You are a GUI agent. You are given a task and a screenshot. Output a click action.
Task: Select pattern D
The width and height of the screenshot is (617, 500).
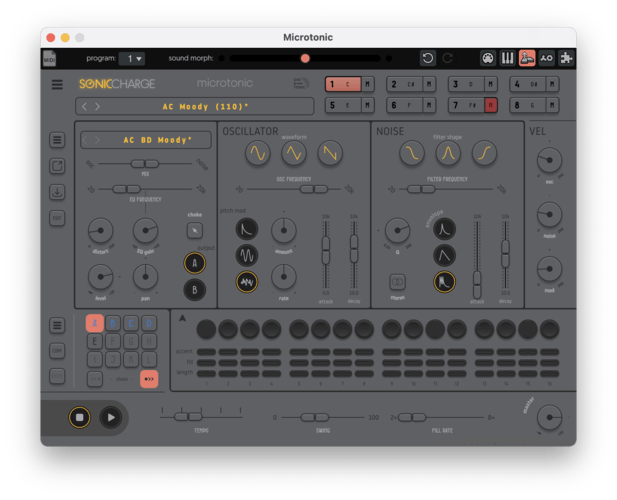tap(149, 323)
